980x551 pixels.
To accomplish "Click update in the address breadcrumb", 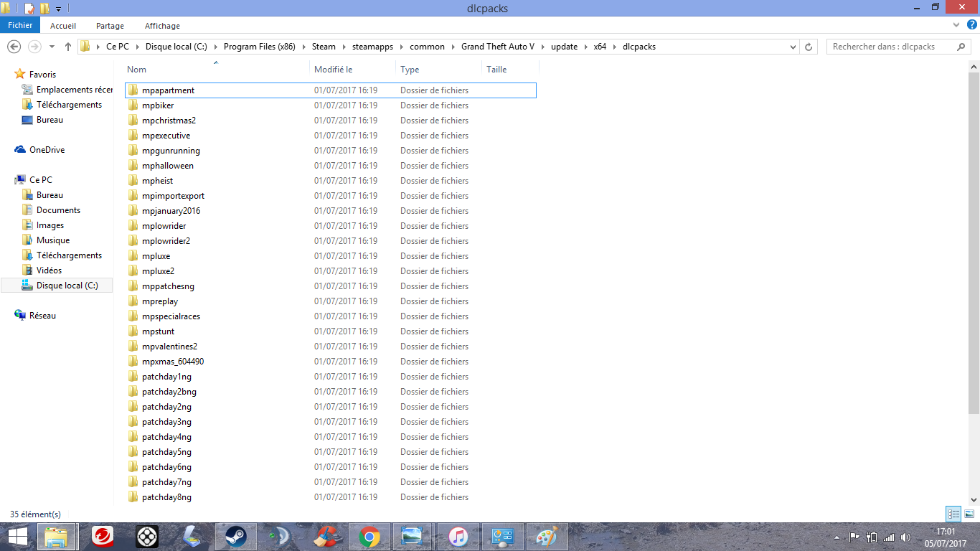I will click(x=564, y=47).
